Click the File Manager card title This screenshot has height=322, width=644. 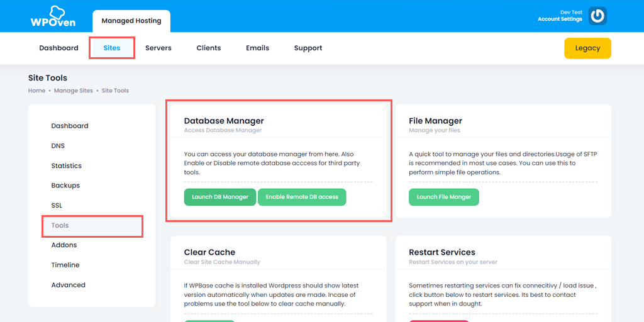[x=435, y=121]
